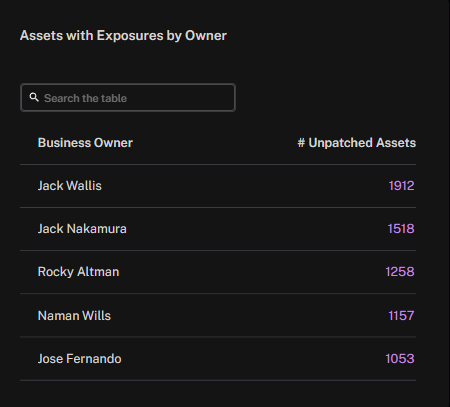Click the magnifier search icon
The image size is (450, 407).
tap(34, 97)
